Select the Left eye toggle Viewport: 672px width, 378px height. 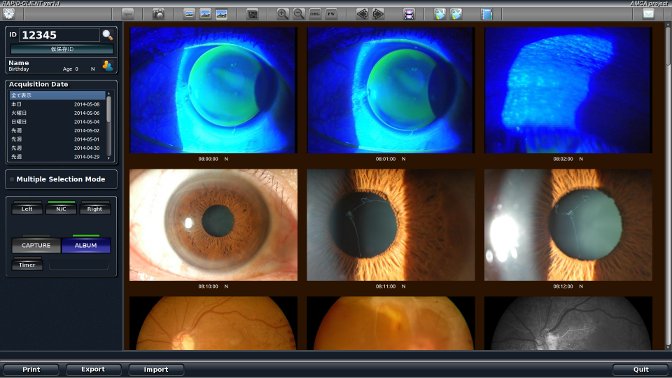(x=27, y=209)
